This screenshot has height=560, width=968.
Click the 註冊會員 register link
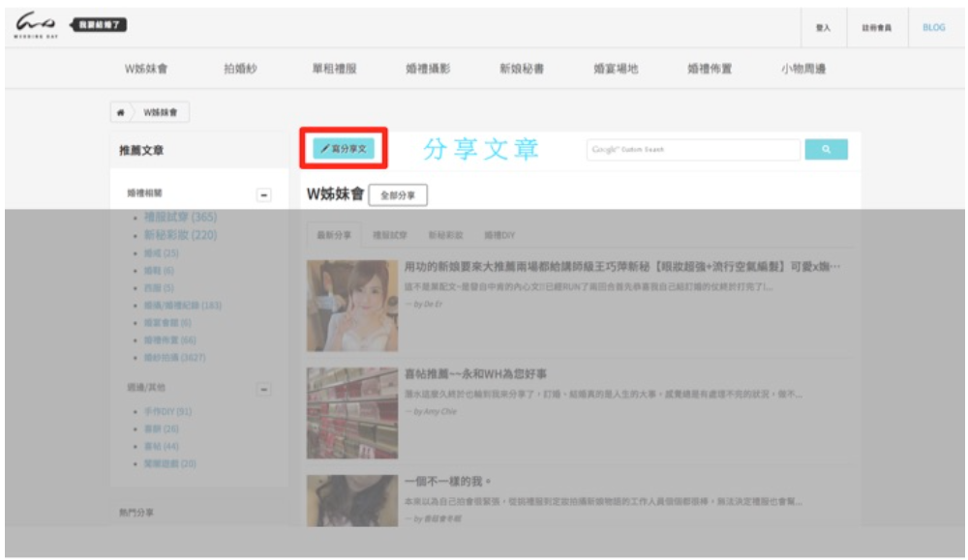coord(877,28)
